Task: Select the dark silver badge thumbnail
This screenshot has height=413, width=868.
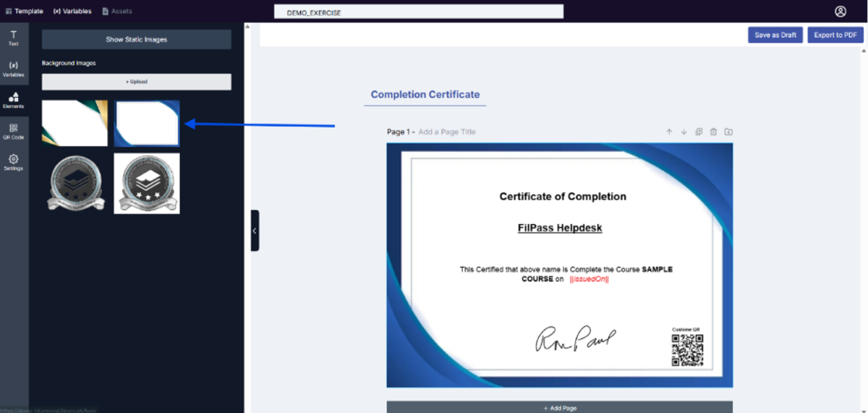Action: pos(75,184)
